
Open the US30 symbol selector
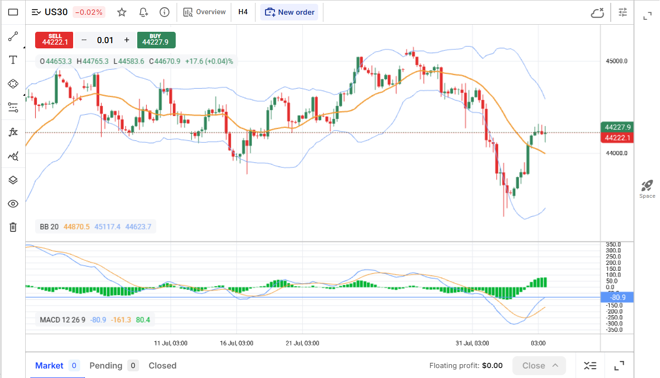click(50, 12)
